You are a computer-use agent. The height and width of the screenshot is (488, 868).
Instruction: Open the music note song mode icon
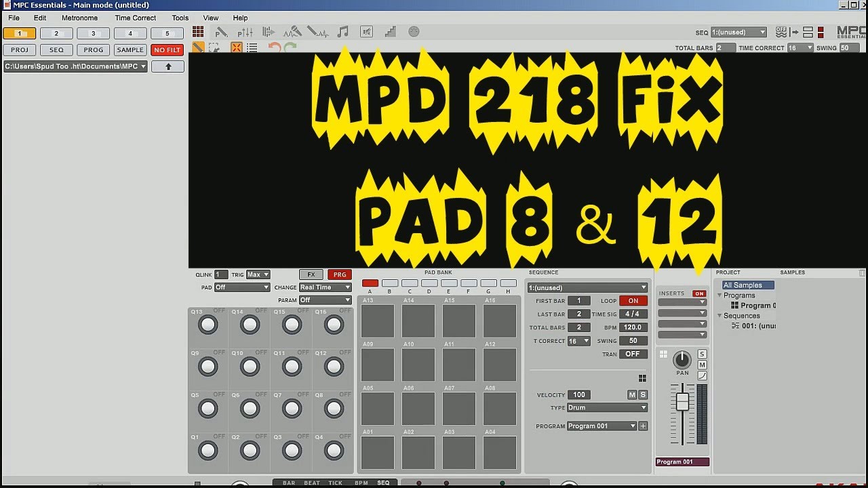343,32
